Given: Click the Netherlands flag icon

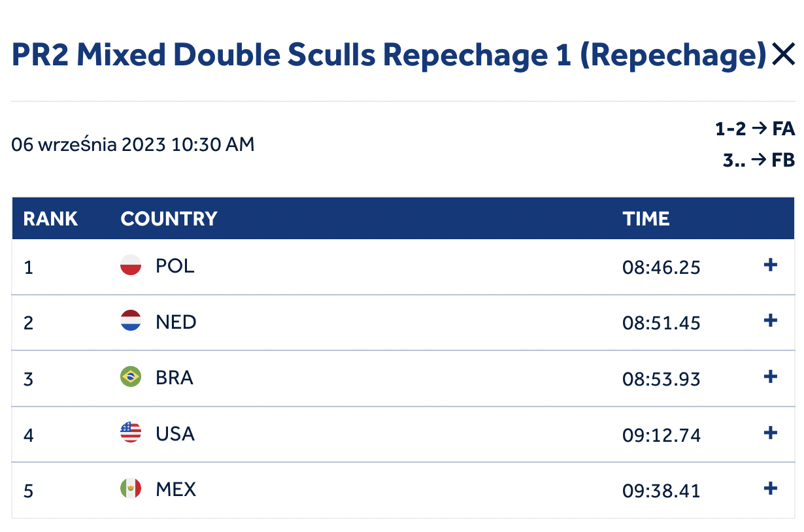Looking at the screenshot, I should click(x=131, y=320).
